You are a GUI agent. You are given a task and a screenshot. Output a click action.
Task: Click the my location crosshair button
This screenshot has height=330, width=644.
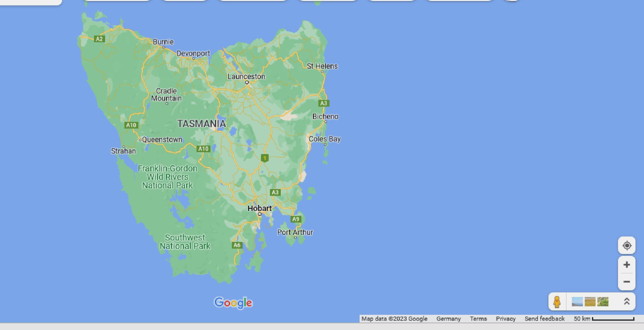[626, 246]
